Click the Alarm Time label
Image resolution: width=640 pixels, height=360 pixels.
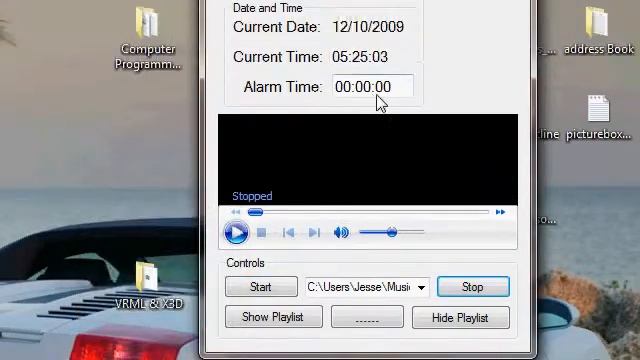(283, 87)
